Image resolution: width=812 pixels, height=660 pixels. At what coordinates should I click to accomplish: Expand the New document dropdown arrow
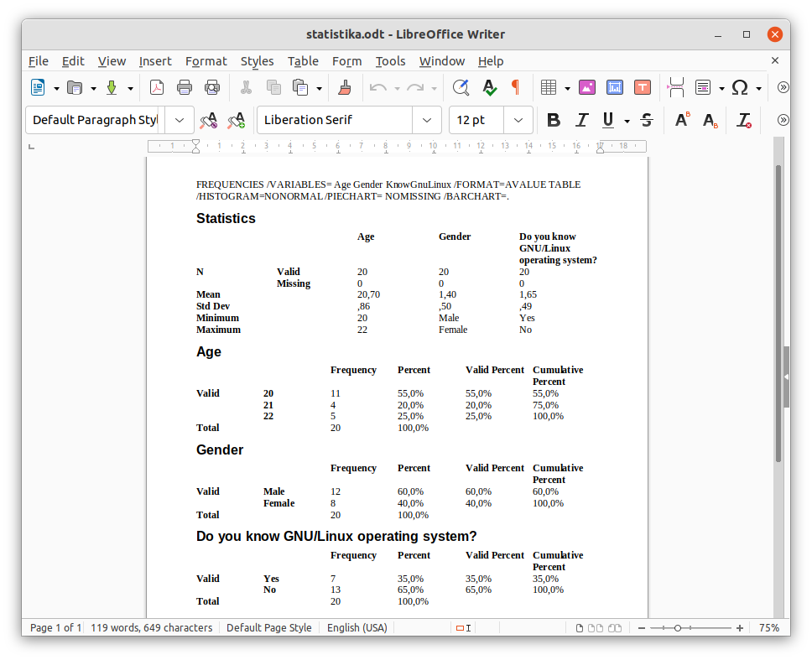pos(56,89)
